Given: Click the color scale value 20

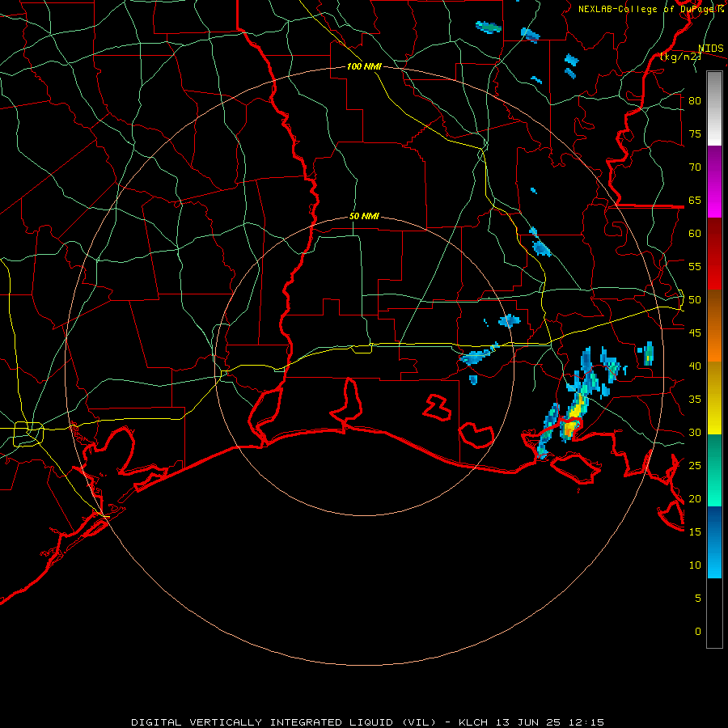Looking at the screenshot, I should pos(695,498).
